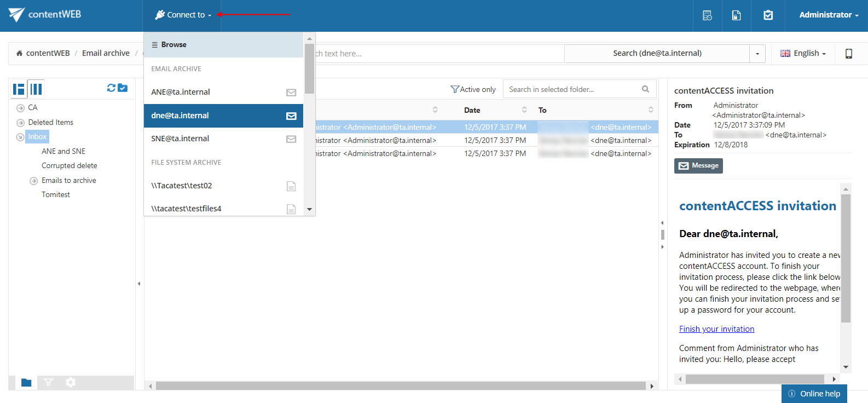
Task: Select the split-pane layout view icon
Action: [19, 89]
